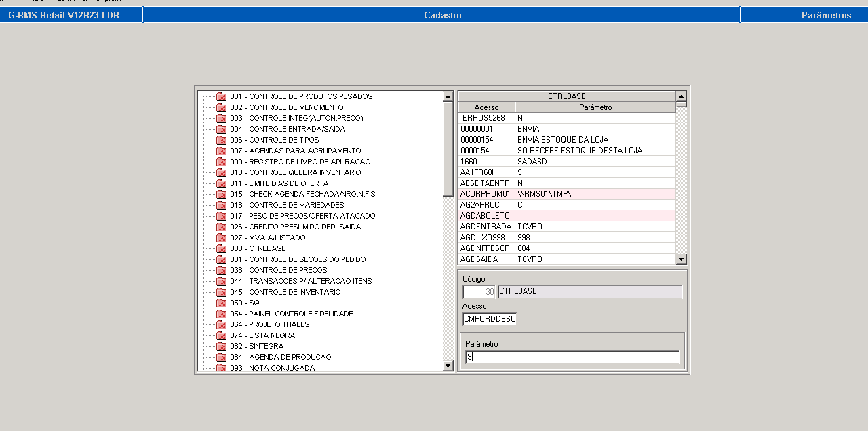Click the 074 - LISTA NEGRA folder icon
The width and height of the screenshot is (868, 431).
221,335
